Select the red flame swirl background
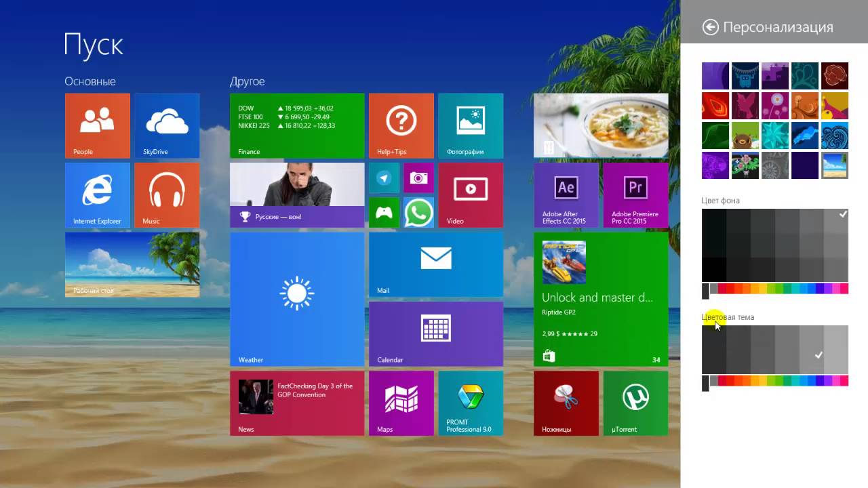The height and width of the screenshot is (488, 868). [x=715, y=106]
